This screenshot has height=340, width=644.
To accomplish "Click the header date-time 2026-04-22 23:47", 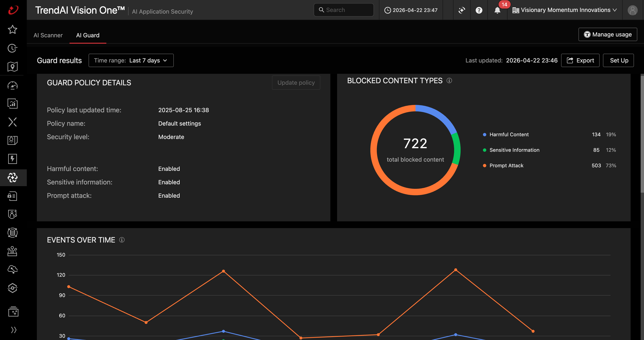I will pyautogui.click(x=415, y=10).
